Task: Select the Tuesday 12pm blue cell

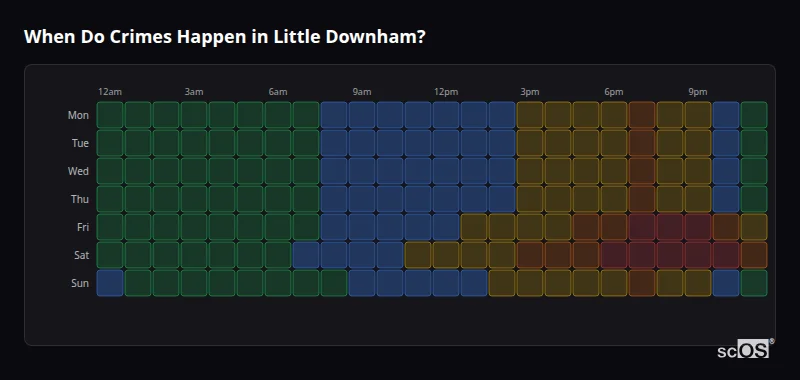Action: pos(446,143)
